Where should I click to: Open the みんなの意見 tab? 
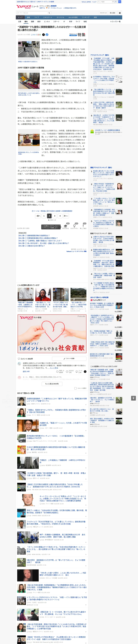point(73,17)
